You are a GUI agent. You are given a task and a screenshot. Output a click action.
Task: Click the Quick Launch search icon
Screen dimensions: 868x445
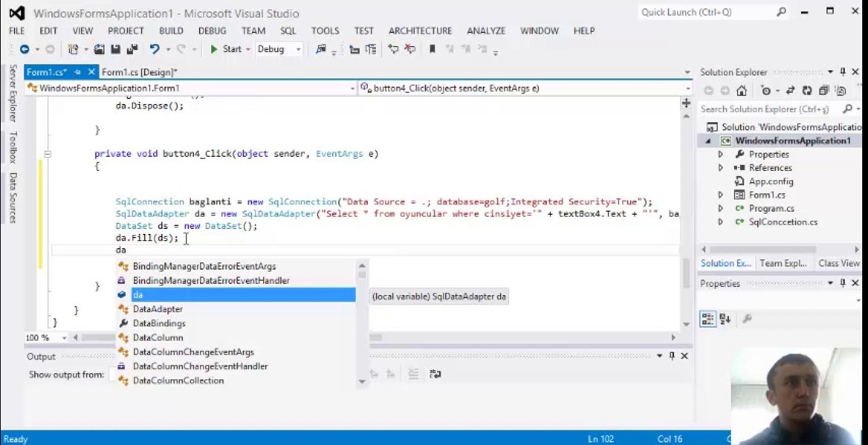point(781,12)
